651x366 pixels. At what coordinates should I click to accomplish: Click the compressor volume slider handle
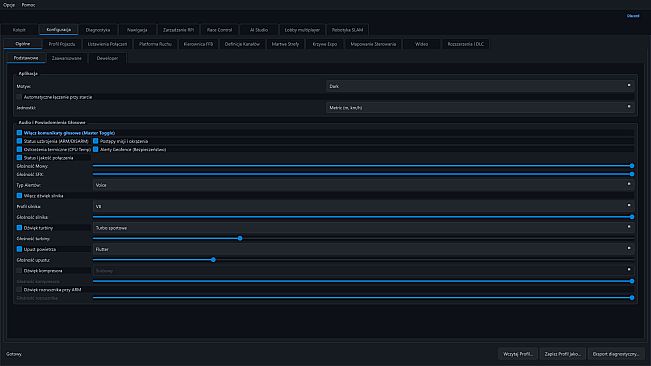coord(631,281)
